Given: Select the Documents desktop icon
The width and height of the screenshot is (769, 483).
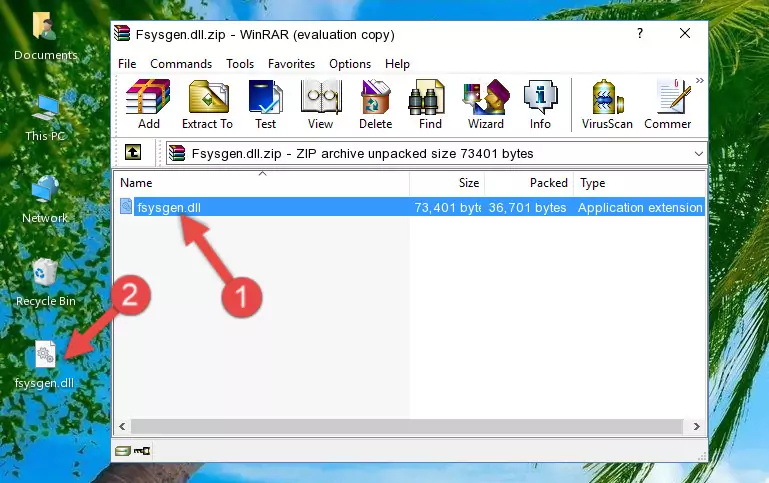Looking at the screenshot, I should point(45,37).
